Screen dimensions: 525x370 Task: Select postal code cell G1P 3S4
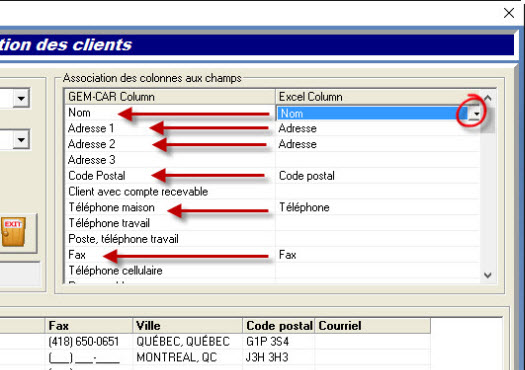click(279, 342)
